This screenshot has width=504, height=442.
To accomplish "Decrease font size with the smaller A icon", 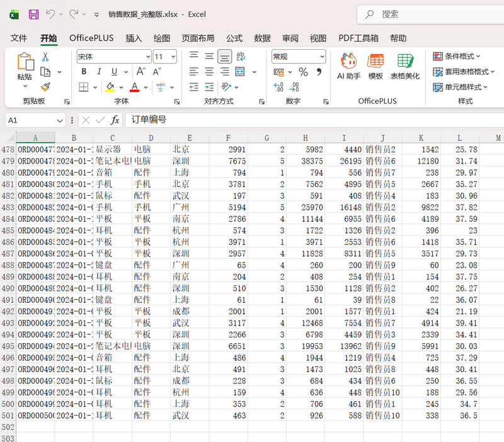I will (x=157, y=71).
